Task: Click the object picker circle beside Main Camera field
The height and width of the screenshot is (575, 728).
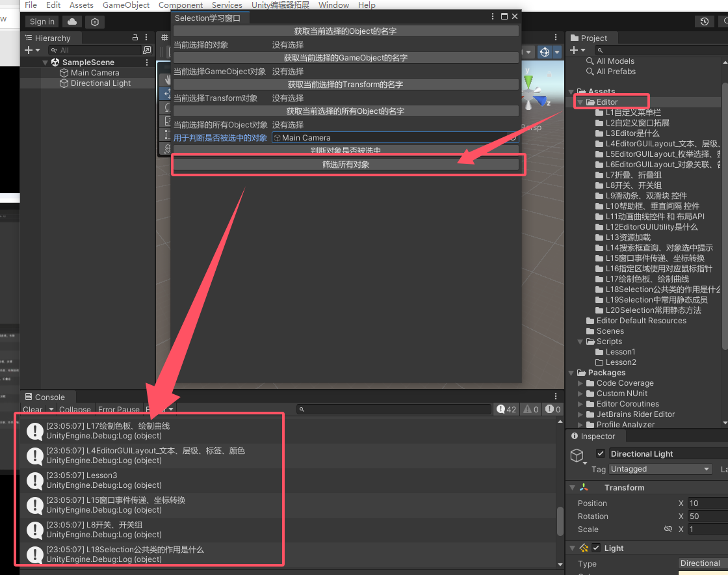Action: click(x=513, y=138)
